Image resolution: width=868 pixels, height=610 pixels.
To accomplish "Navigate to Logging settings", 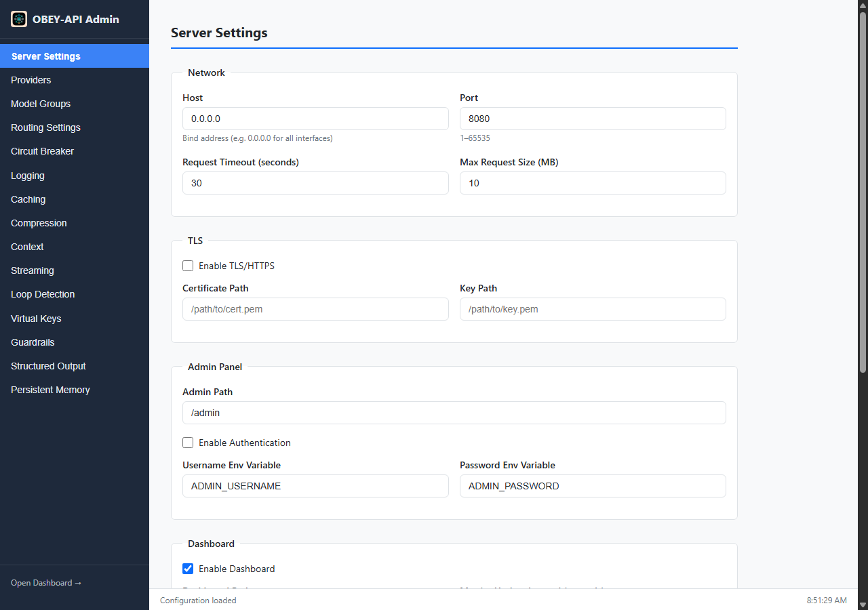I will pos(75,176).
